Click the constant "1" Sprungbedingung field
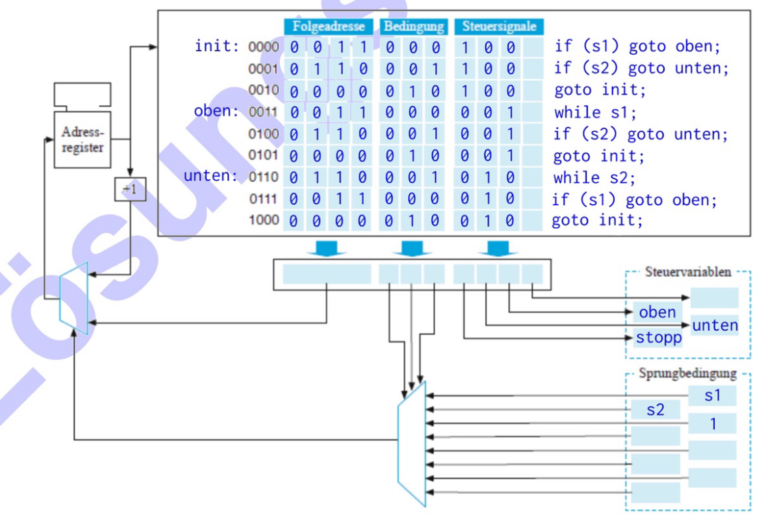The height and width of the screenshot is (532, 772). tap(712, 423)
